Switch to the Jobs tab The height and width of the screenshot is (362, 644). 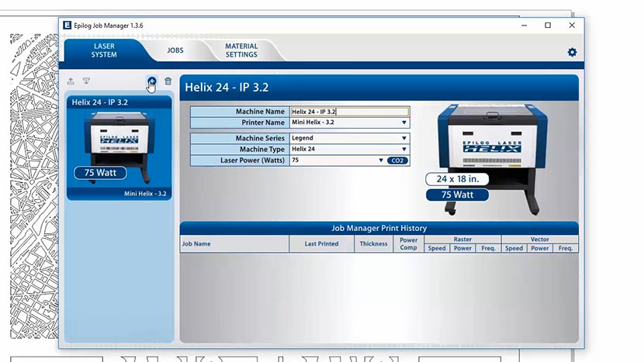pos(175,50)
